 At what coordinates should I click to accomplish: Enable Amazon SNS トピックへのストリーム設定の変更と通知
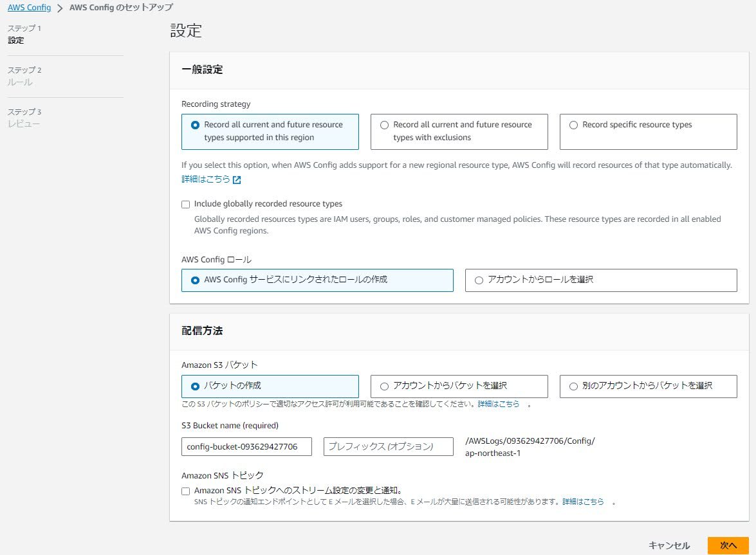[185, 491]
